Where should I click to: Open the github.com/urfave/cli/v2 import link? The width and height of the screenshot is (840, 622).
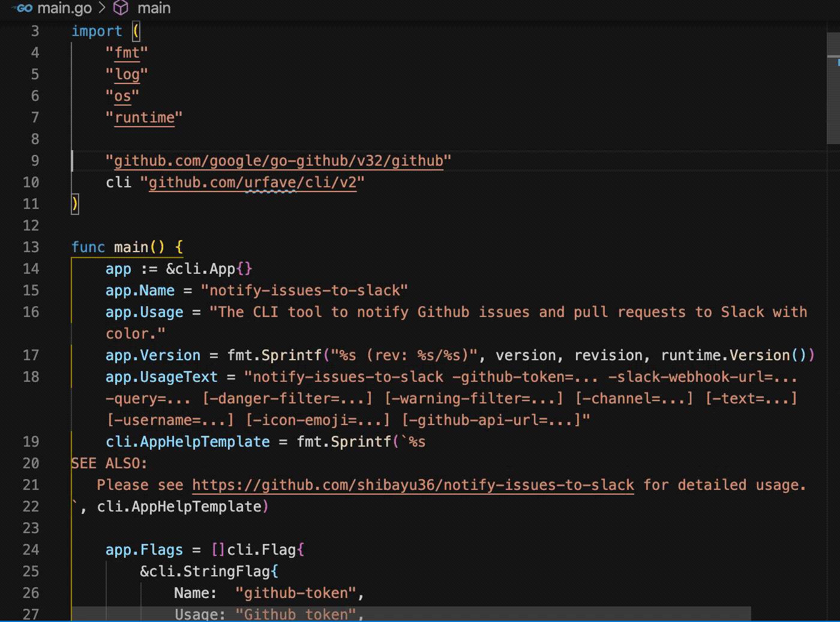tap(253, 183)
